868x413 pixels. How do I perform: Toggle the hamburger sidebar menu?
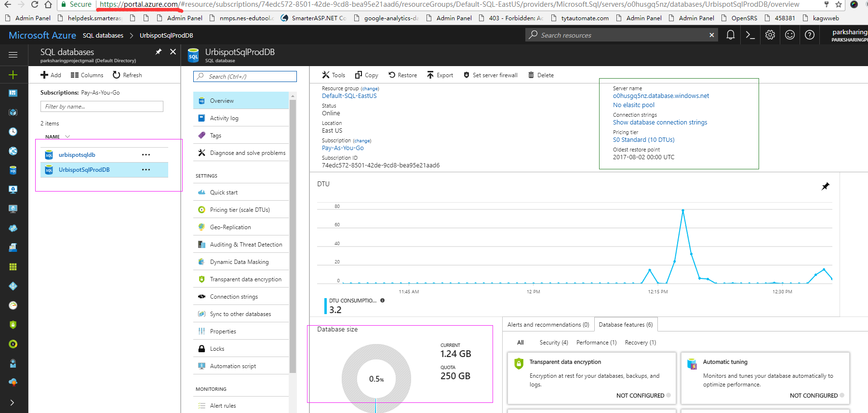pos(13,55)
